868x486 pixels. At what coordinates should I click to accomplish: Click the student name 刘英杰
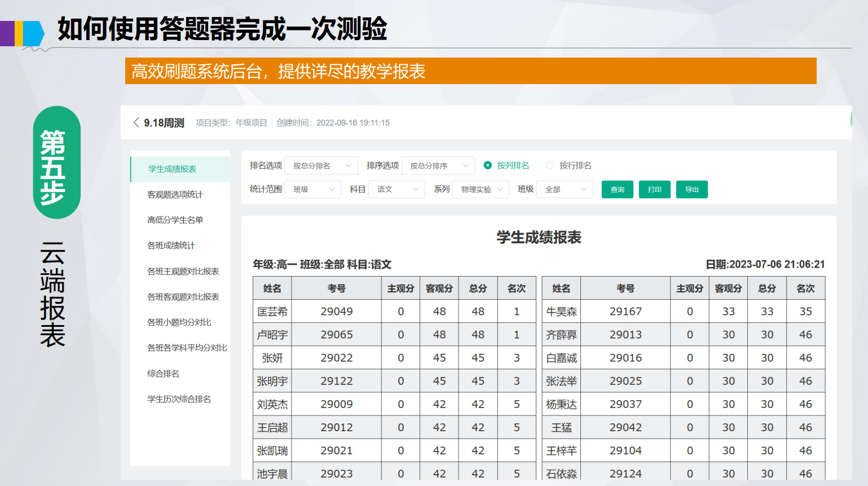pyautogui.click(x=272, y=404)
